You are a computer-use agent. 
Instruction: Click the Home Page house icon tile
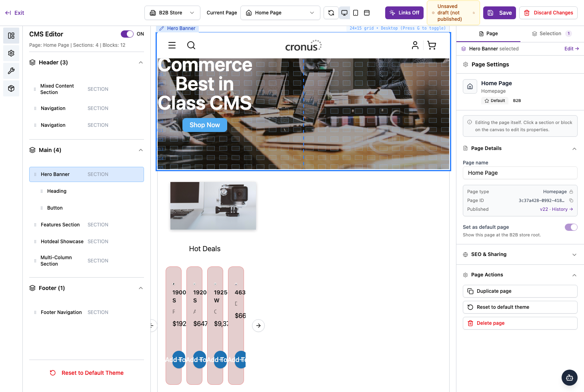[470, 86]
